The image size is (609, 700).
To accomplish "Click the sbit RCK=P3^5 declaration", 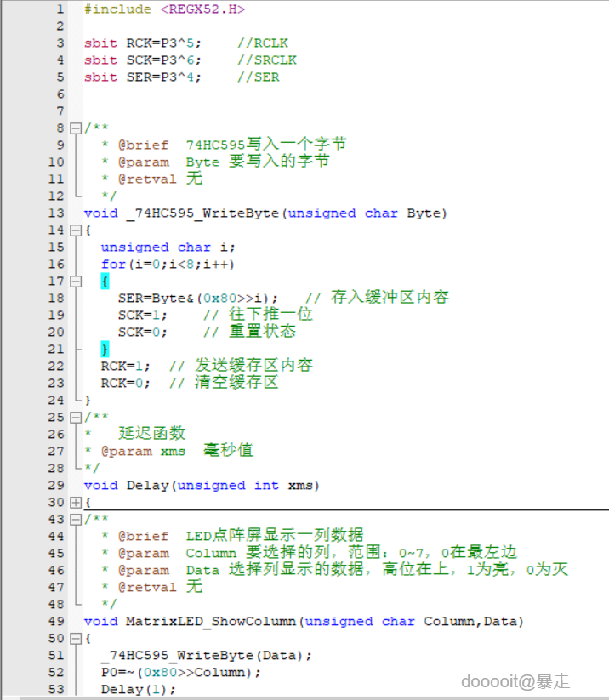I will (142, 43).
